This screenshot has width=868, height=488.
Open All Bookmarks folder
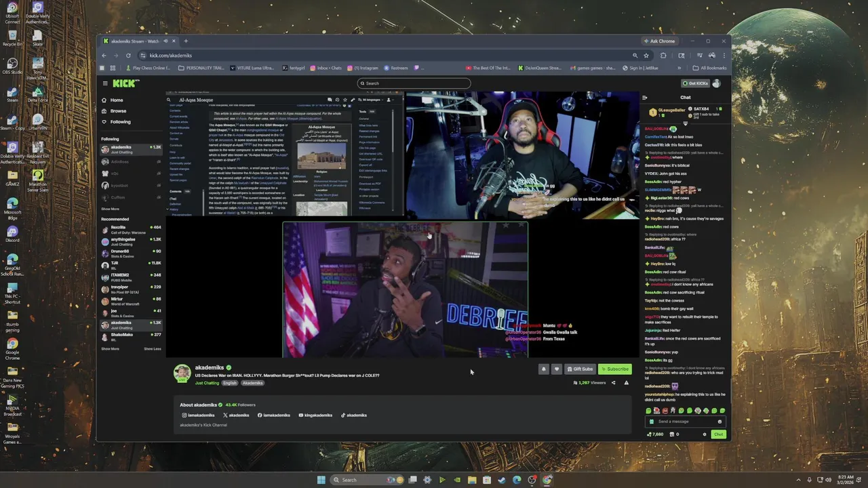tap(709, 68)
